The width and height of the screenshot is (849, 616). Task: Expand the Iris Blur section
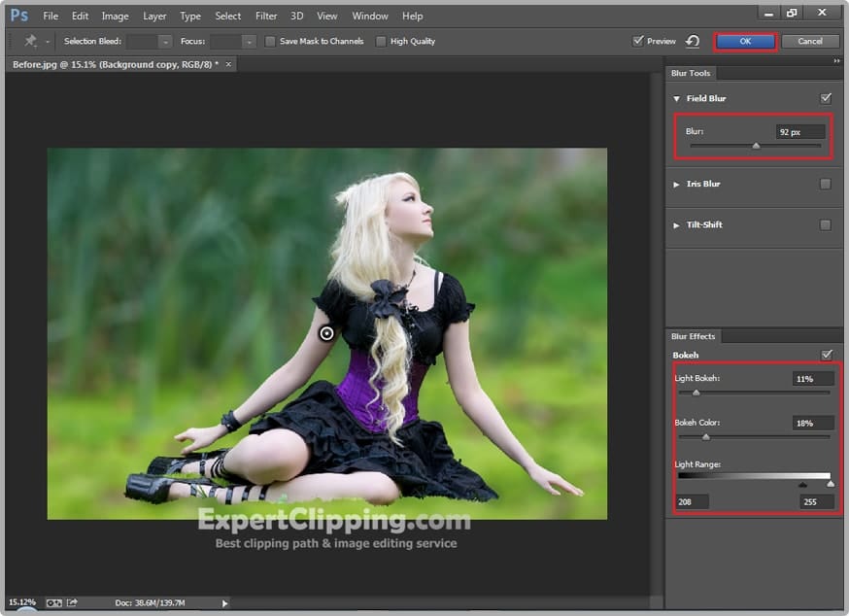click(x=677, y=184)
